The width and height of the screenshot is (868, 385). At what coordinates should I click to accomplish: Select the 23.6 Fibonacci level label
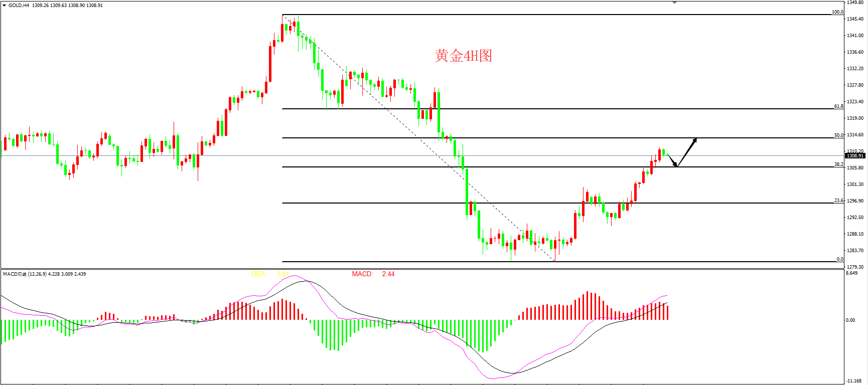[x=838, y=201]
